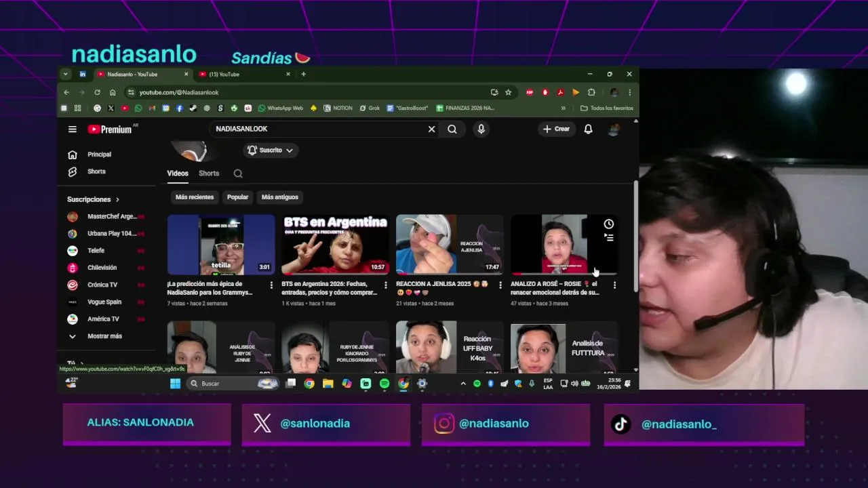
Task: Select the Más antiguos filter chip
Action: [x=280, y=197]
